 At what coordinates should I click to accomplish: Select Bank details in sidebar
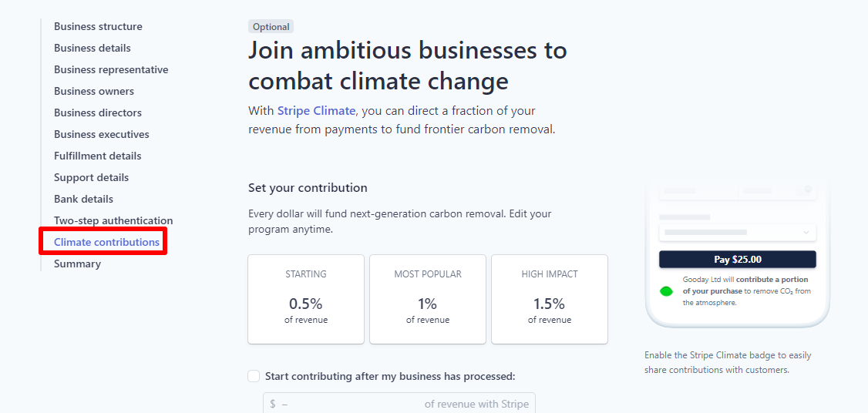point(83,200)
